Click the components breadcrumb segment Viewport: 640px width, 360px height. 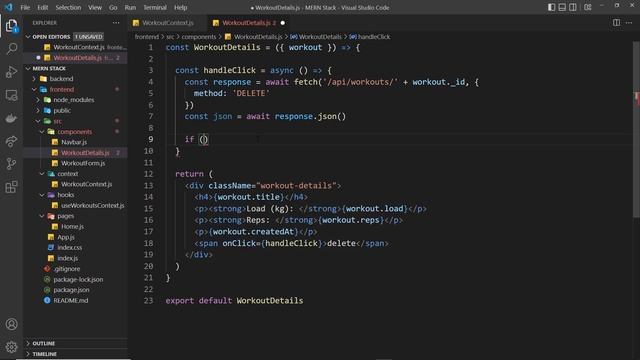pyautogui.click(x=199, y=37)
